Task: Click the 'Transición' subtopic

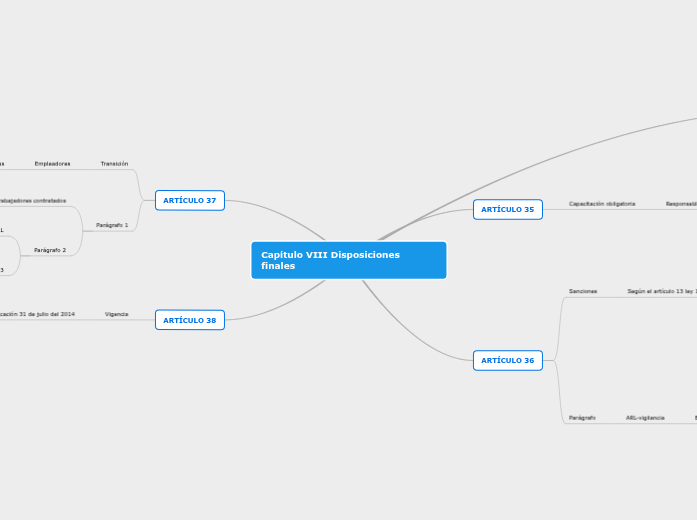Action: (x=114, y=163)
